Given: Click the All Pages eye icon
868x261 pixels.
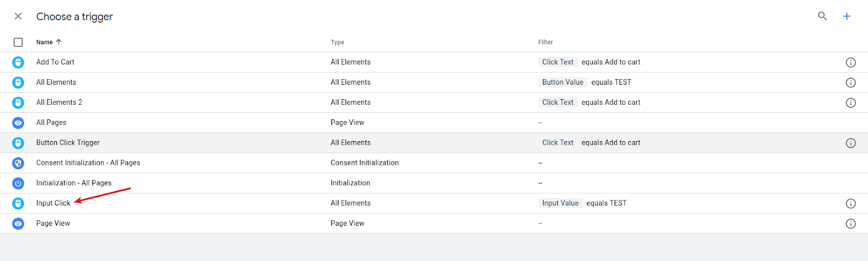Looking at the screenshot, I should 18,123.
